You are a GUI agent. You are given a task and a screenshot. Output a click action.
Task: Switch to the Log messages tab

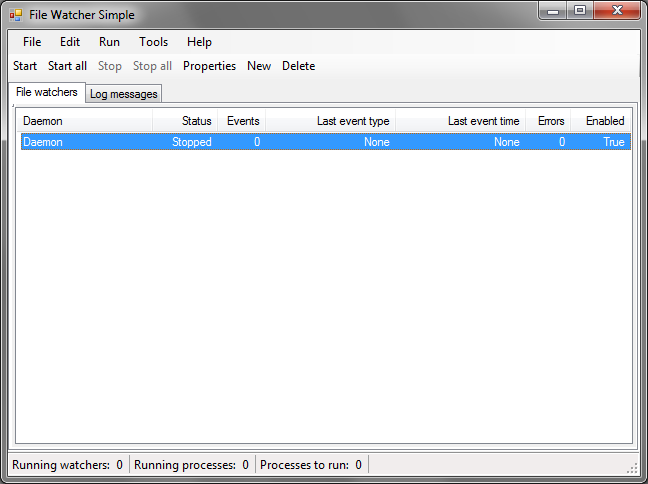[123, 94]
